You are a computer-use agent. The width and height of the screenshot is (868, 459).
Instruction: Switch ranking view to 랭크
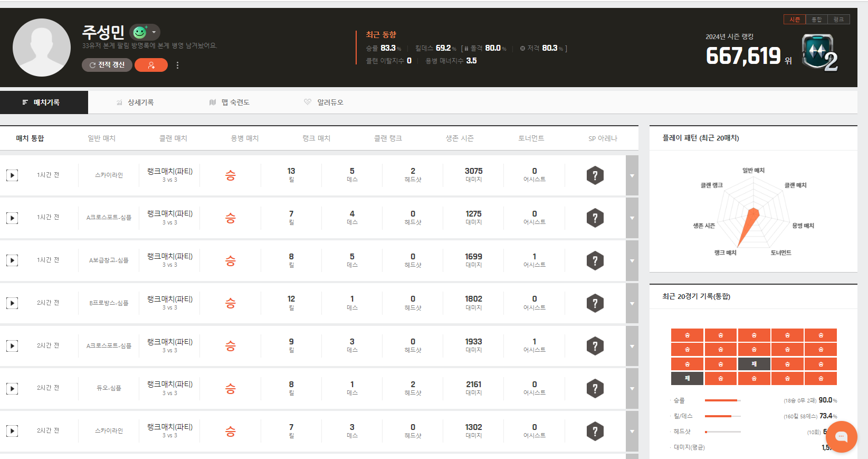(838, 20)
